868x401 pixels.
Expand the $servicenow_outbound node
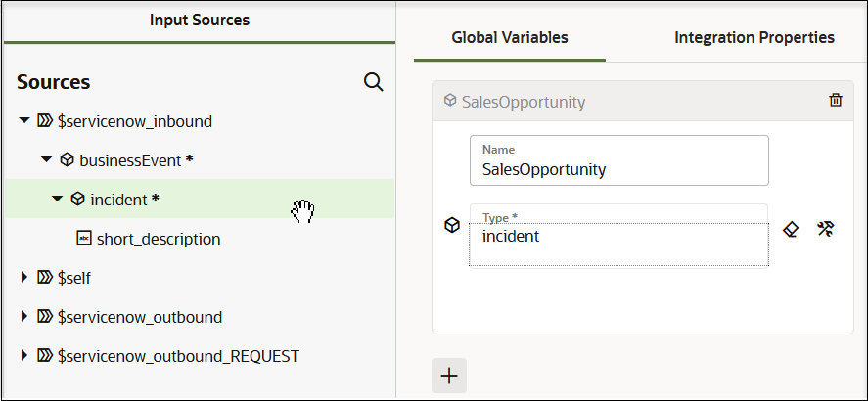pos(24,317)
